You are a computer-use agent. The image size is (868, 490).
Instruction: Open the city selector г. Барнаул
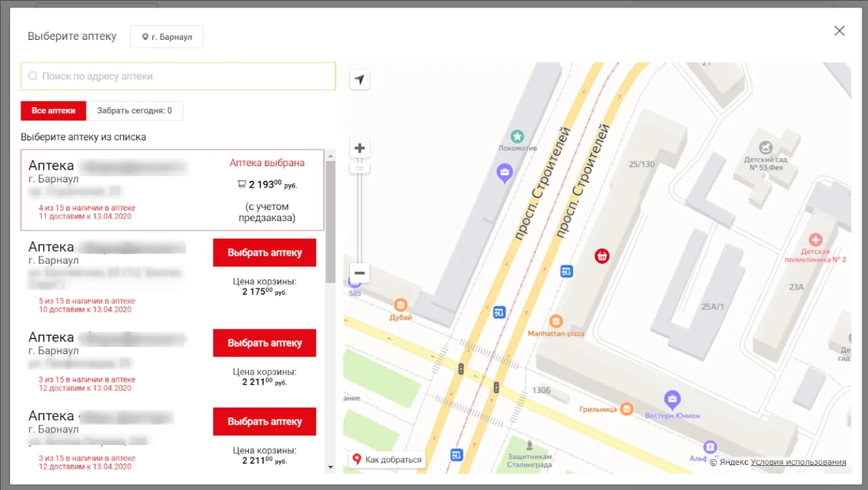pyautogui.click(x=167, y=37)
